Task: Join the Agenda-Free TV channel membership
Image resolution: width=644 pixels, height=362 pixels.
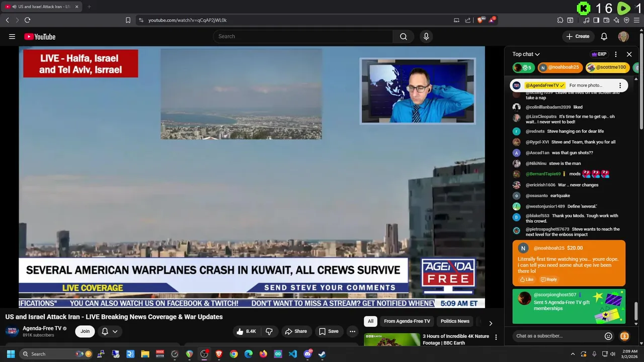Action: pos(85,331)
